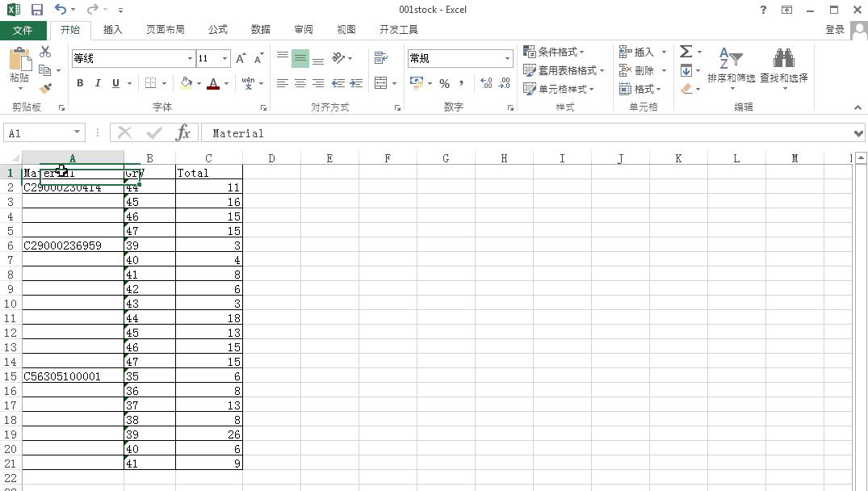Click Merge and Center icon
This screenshot has width=868, height=491.
[x=381, y=83]
